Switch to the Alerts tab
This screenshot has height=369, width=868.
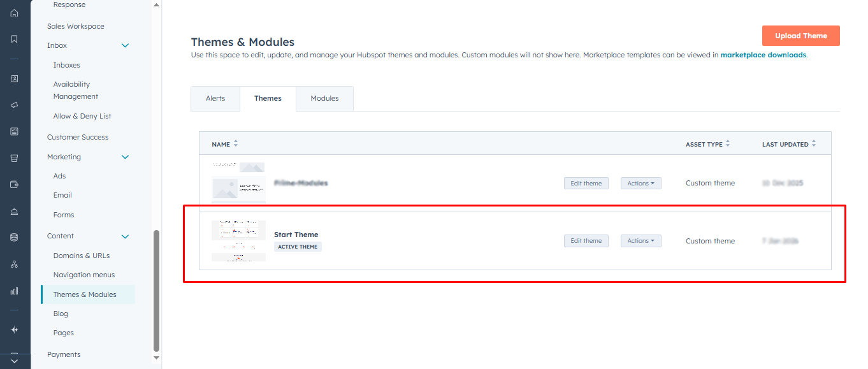click(215, 98)
